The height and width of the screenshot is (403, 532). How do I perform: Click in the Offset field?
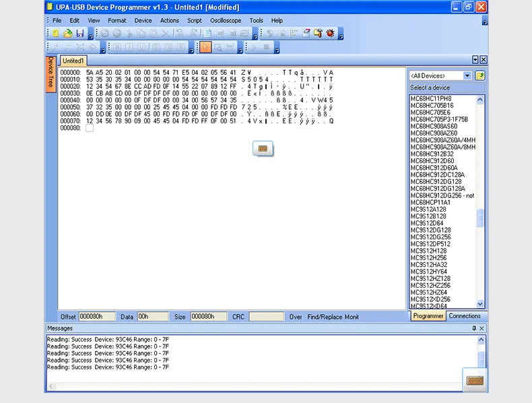[97, 317]
